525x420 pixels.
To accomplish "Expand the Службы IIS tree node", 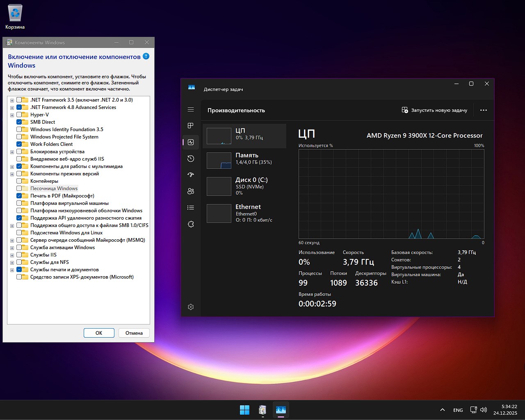I will click(12, 254).
